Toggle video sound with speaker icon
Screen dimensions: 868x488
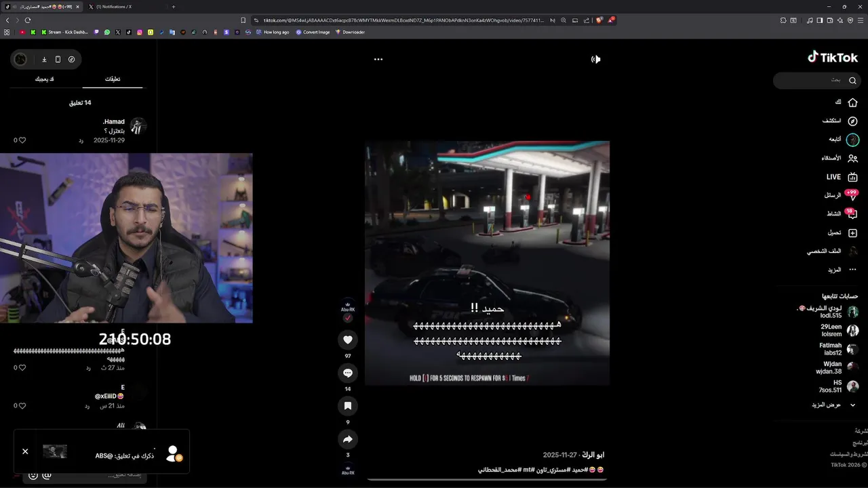tap(595, 59)
